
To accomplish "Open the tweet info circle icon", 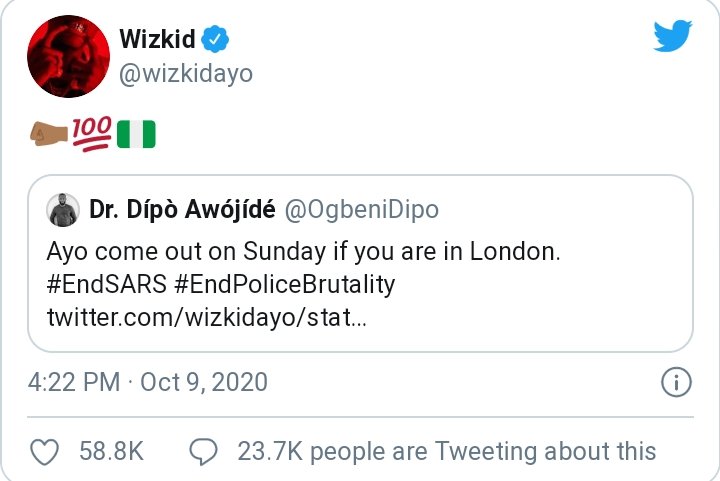I will tap(676, 382).
